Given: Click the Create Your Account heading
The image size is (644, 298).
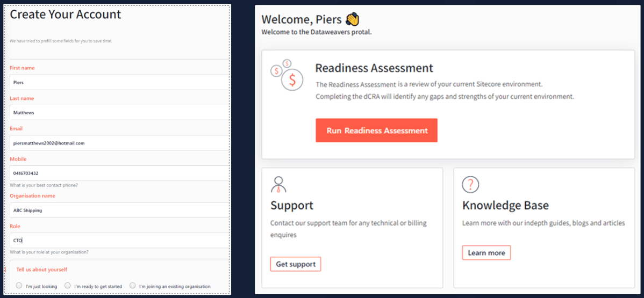Looking at the screenshot, I should tap(66, 14).
